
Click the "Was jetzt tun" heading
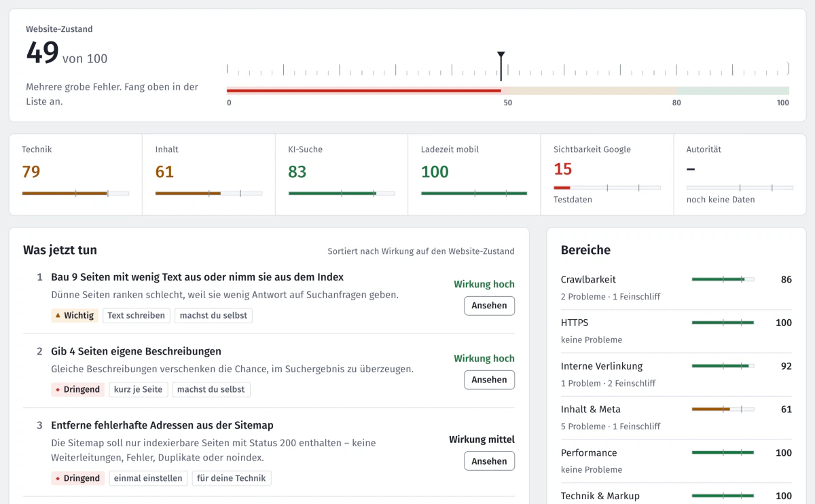60,250
